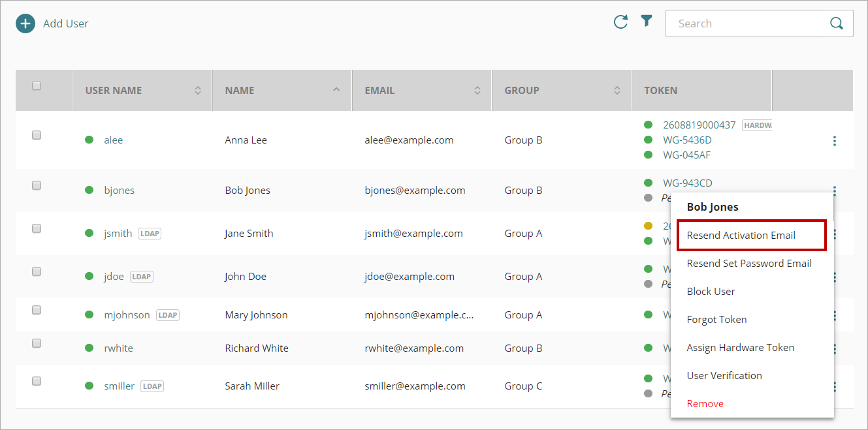868x430 pixels.
Task: Check the box for bjones row
Action: tap(37, 185)
